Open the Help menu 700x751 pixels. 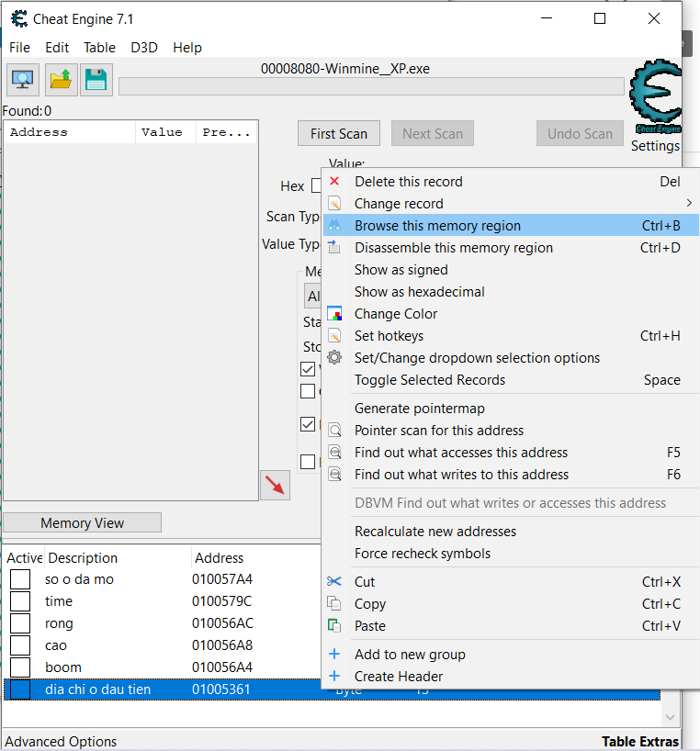tap(187, 48)
